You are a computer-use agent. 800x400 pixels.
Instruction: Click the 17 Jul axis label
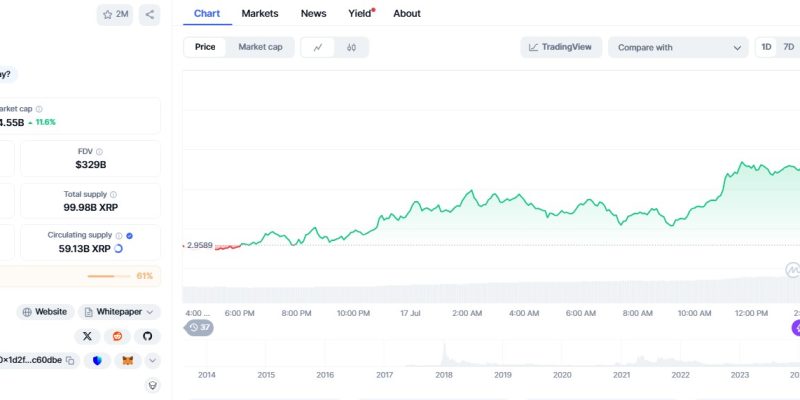(x=411, y=313)
